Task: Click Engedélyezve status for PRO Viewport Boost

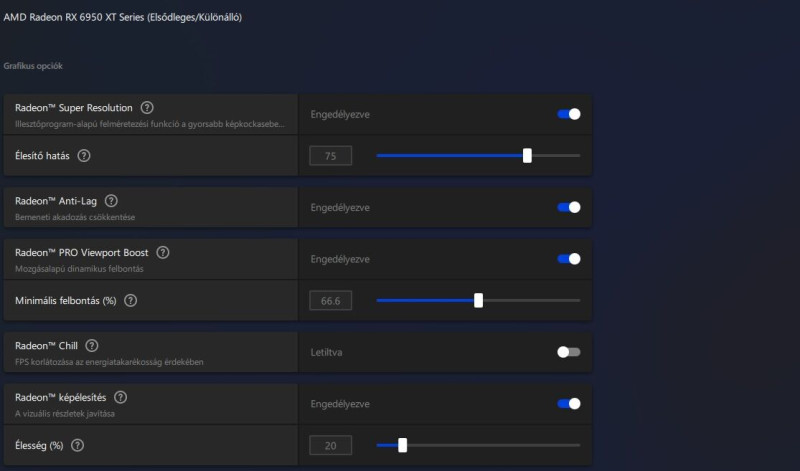Action: tap(340, 259)
